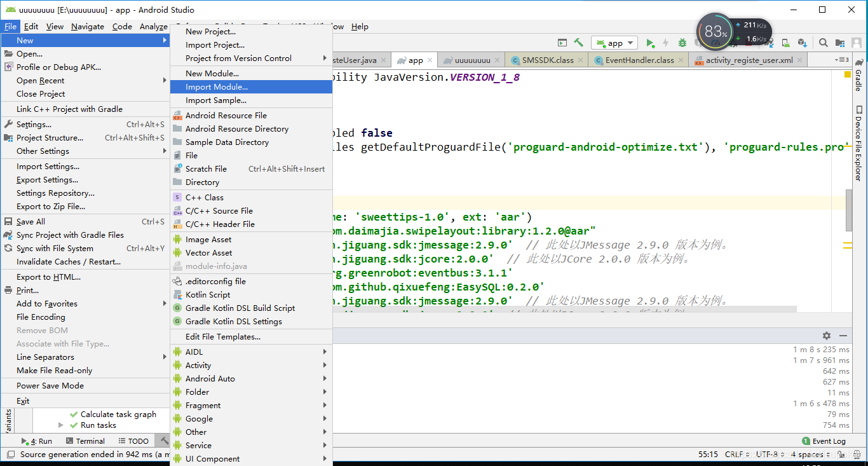Viewport: 868px width, 466px height.
Task: Click Project Structure... in File menu
Action: pos(85,137)
